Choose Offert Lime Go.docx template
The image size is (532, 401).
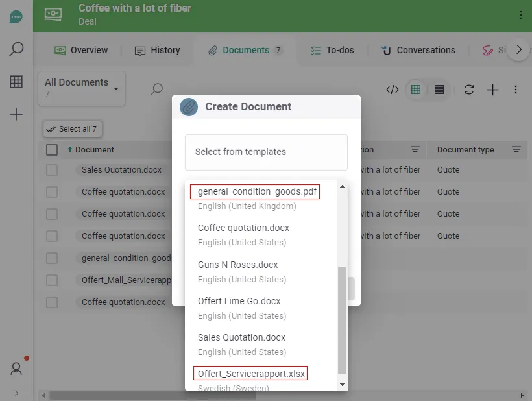(239, 301)
